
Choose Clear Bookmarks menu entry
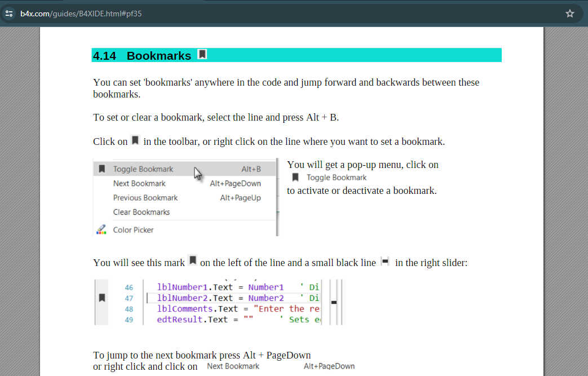coord(185,212)
